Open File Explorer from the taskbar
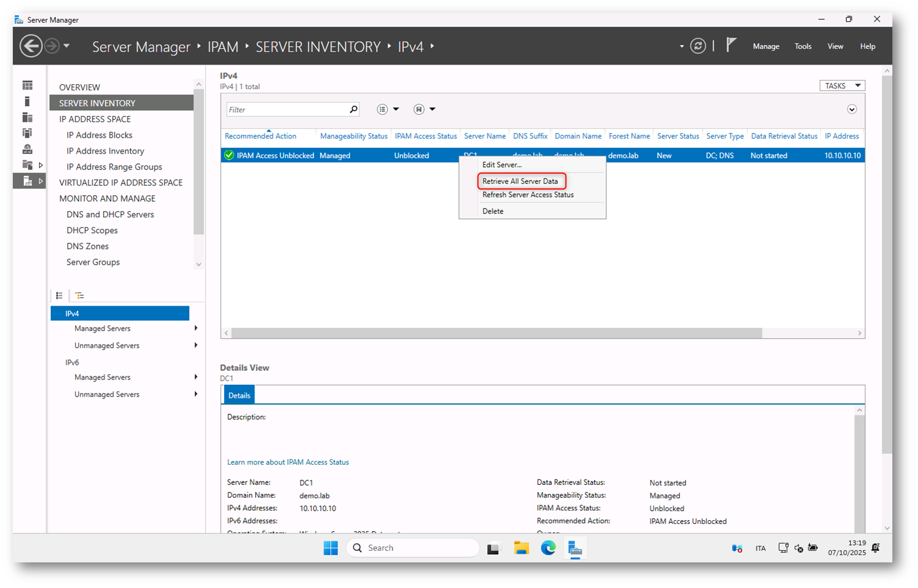The image size is (918, 588). (x=521, y=548)
